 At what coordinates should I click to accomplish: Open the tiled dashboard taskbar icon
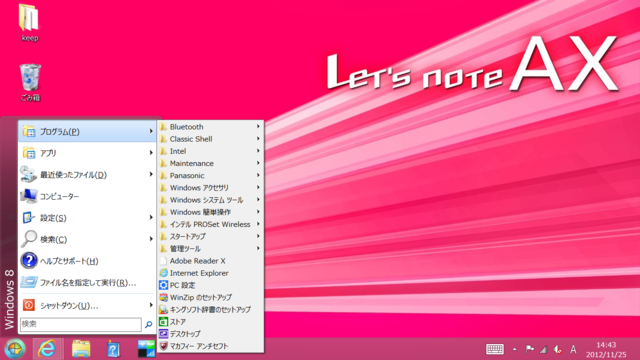pos(146,349)
